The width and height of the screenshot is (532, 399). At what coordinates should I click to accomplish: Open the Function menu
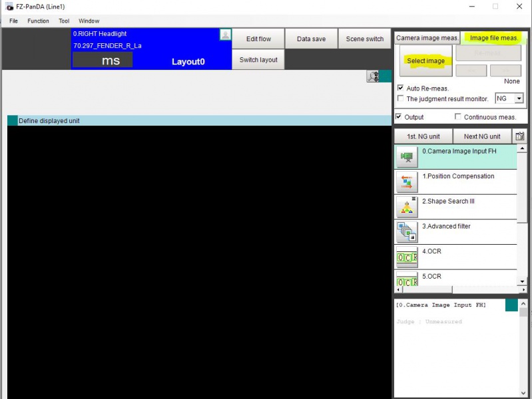38,21
